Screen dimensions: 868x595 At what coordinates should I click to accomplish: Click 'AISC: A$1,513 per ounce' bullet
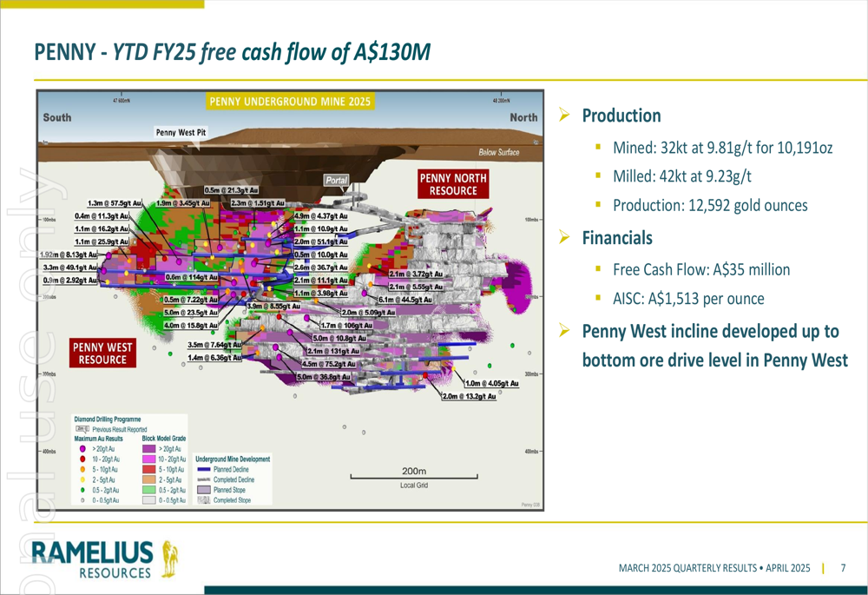coord(688,299)
